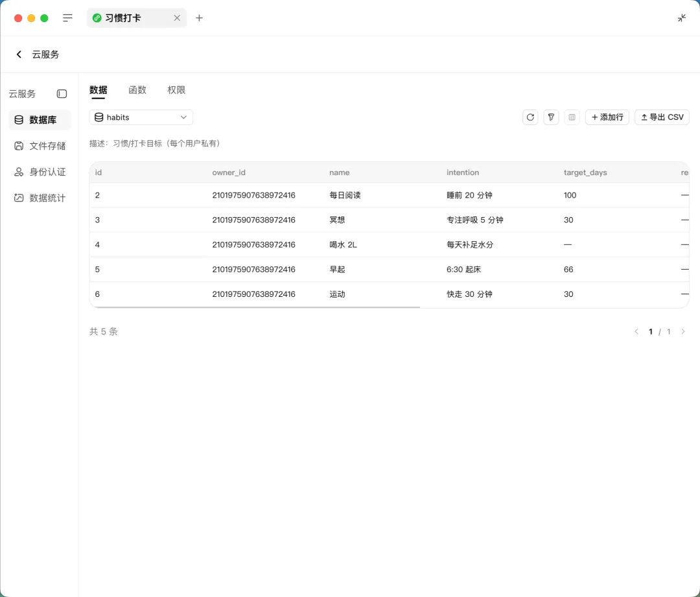Click the 添加行 button

coord(607,117)
